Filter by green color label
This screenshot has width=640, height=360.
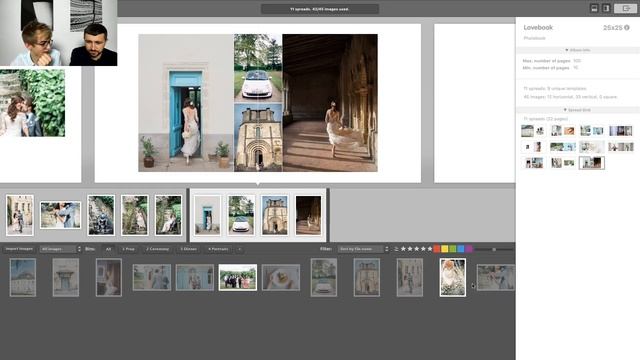pyautogui.click(x=453, y=249)
